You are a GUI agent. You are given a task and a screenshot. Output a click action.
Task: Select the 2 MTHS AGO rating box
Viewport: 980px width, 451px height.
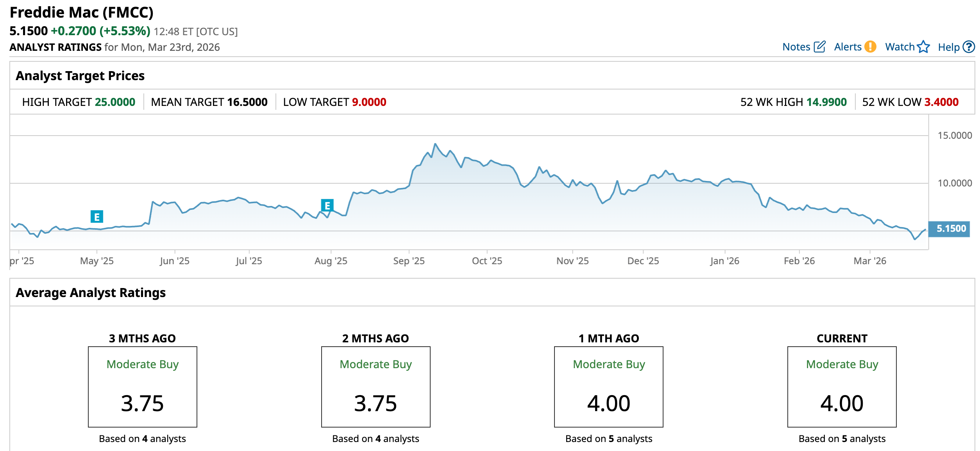pyautogui.click(x=376, y=387)
